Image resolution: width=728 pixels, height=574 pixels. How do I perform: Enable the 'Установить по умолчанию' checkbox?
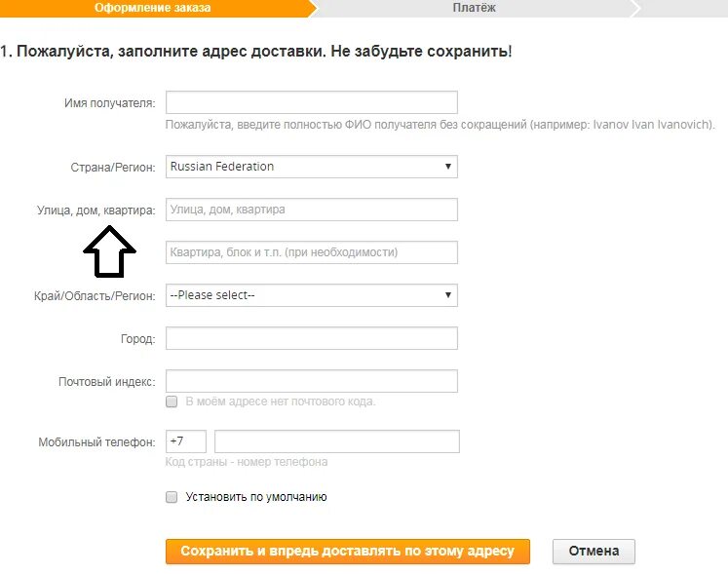click(x=172, y=497)
